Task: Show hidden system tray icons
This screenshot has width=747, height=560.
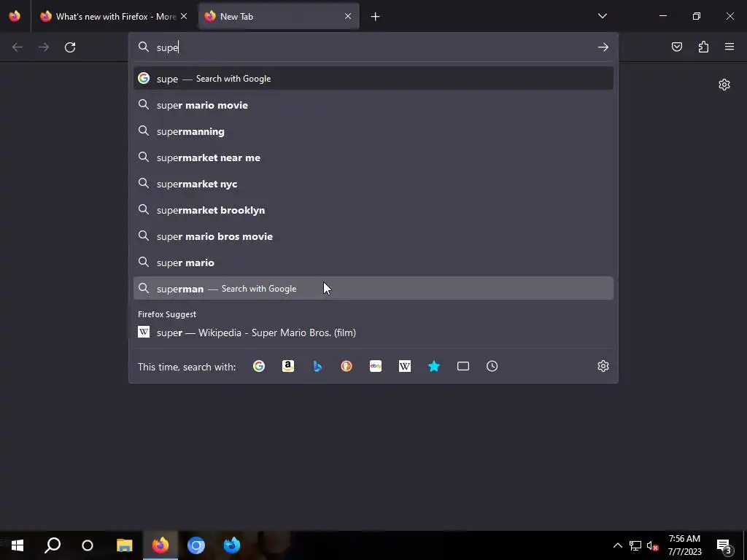Action: click(617, 545)
